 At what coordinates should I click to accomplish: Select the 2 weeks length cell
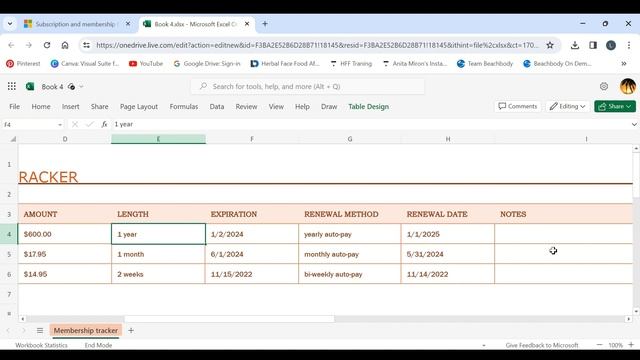[158, 274]
